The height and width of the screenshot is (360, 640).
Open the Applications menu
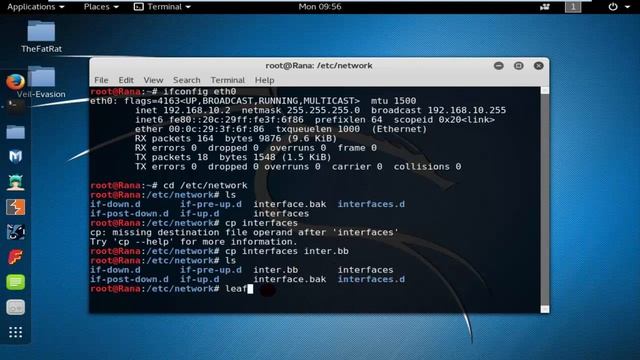click(36, 7)
